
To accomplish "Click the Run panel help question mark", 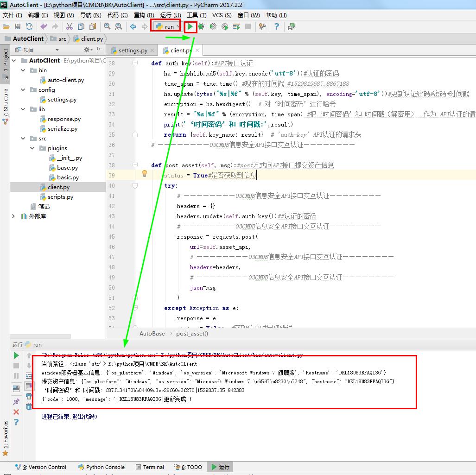I will pyautogui.click(x=16, y=422).
